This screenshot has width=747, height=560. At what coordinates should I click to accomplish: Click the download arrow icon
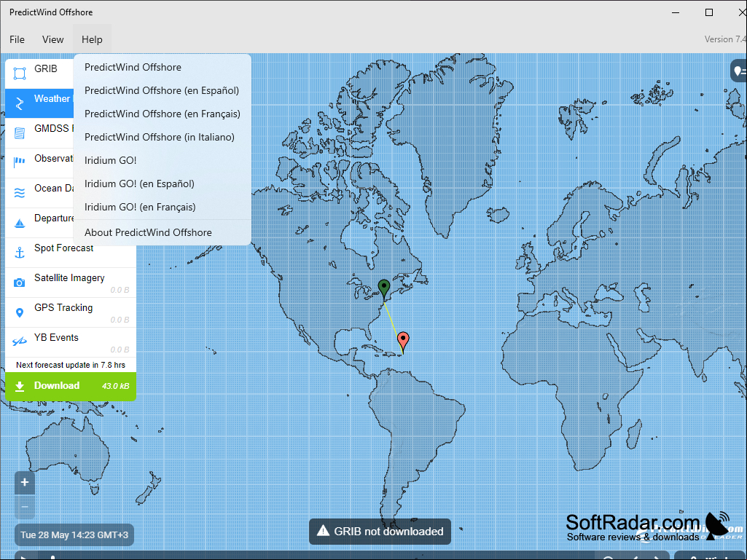click(x=20, y=386)
